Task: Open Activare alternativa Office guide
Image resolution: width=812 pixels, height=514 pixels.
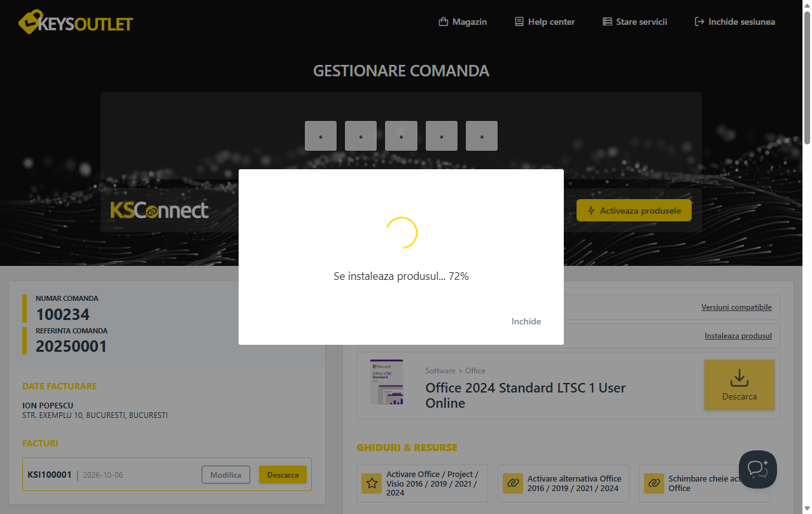Action: tap(563, 483)
